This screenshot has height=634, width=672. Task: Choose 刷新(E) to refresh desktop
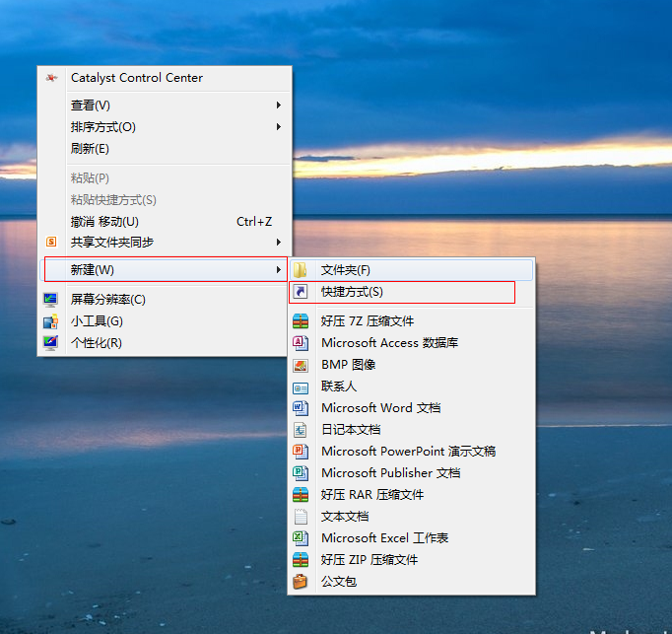[165, 149]
